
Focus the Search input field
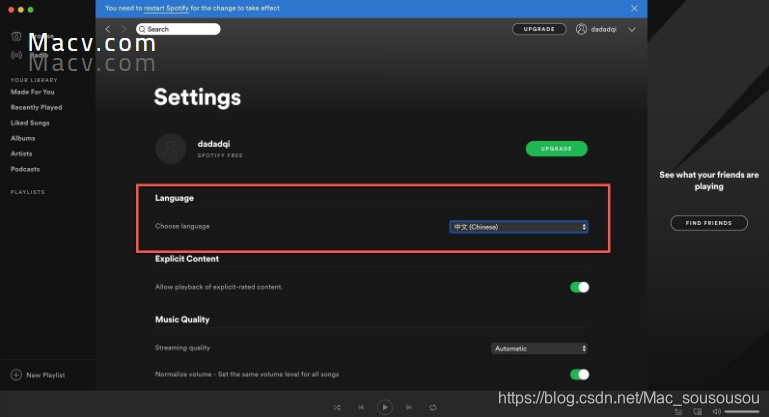point(178,29)
